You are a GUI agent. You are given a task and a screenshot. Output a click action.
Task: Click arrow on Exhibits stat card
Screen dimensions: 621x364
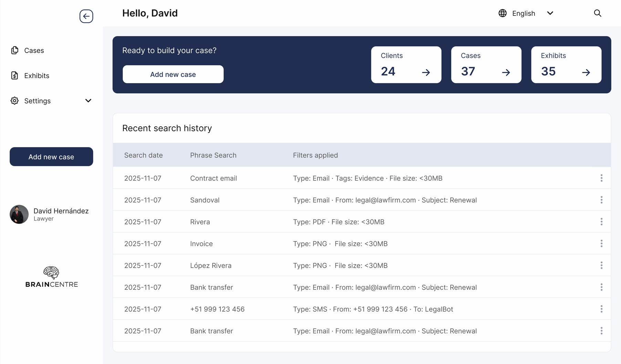(x=586, y=72)
